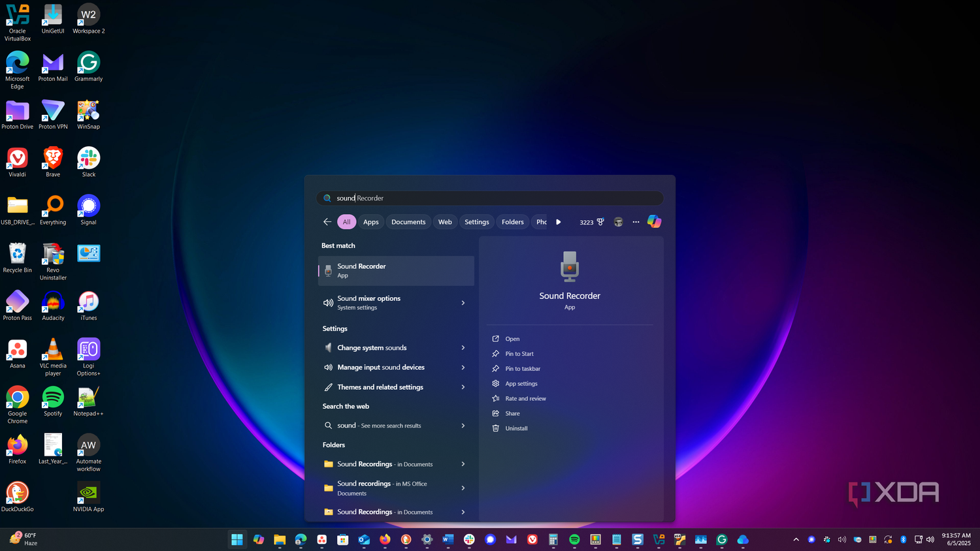This screenshot has width=980, height=551.
Task: Open the iTunes desktop icon
Action: (88, 306)
